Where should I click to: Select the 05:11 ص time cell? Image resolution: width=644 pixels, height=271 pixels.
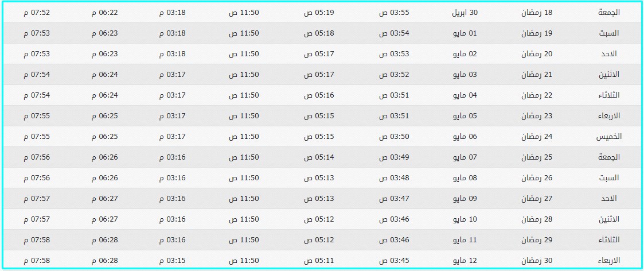click(x=319, y=260)
